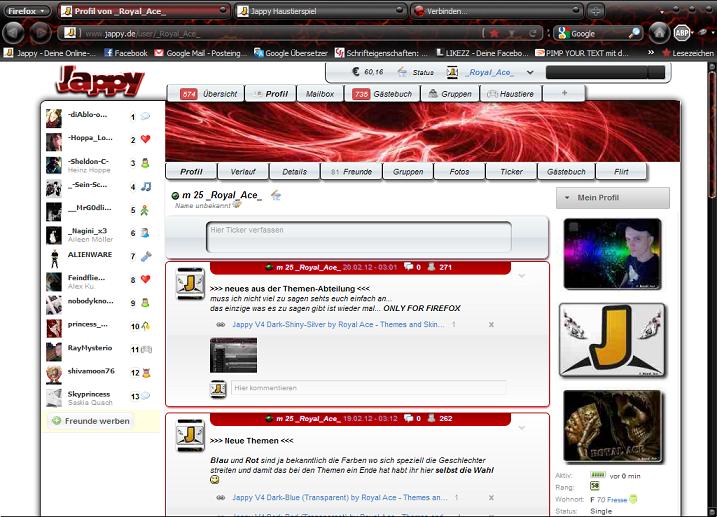This screenshot has height=517, width=717.
Task: Switch to the Flirt profile tab
Action: (x=621, y=172)
